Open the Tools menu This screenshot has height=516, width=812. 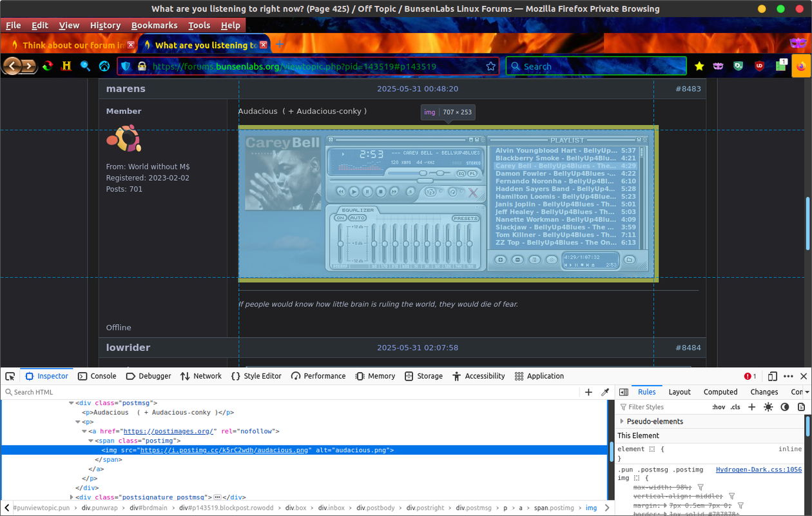[199, 25]
